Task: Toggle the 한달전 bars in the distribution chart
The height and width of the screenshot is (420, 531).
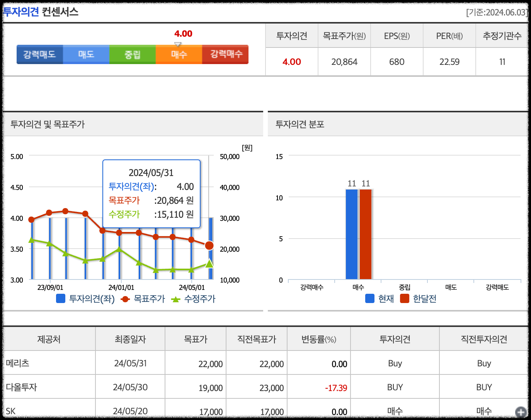Action: tap(404, 298)
